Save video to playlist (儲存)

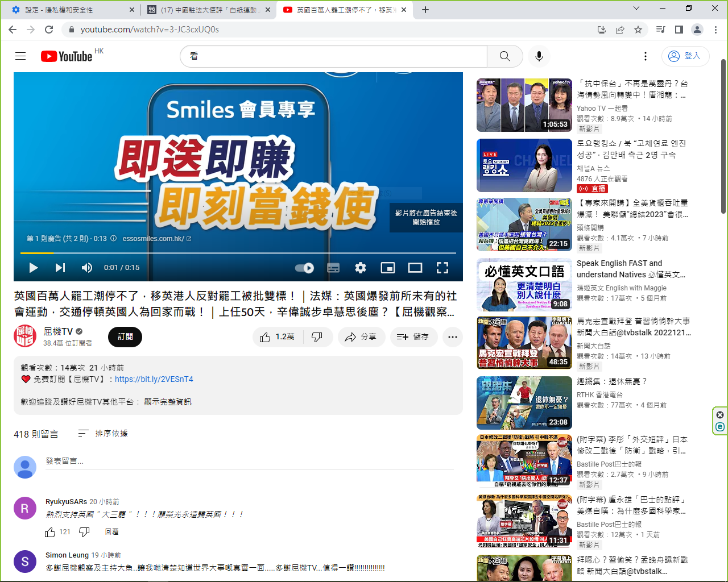click(413, 337)
